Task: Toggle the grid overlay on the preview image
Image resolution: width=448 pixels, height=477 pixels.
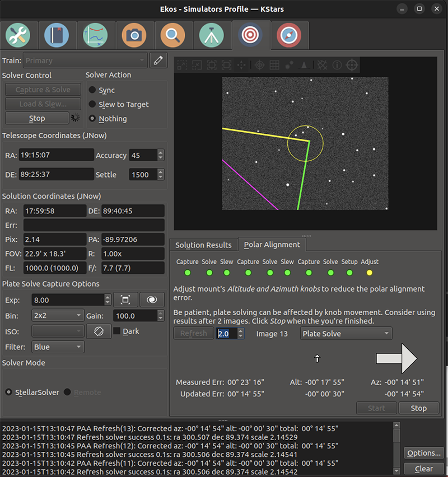Action: (x=274, y=65)
